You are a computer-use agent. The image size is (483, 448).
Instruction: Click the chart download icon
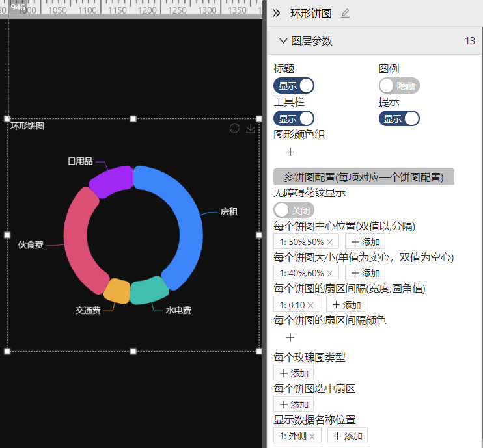(x=251, y=128)
